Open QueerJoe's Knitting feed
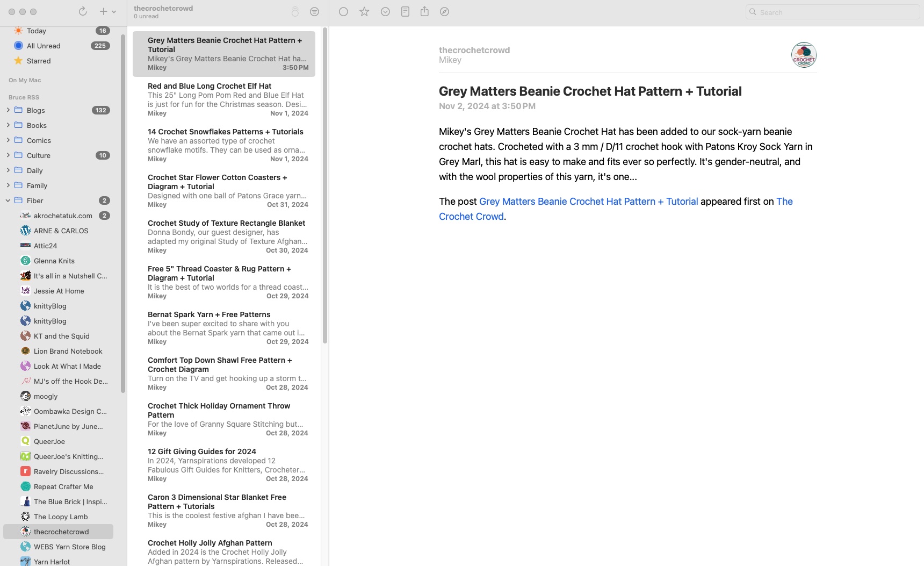 [58, 456]
